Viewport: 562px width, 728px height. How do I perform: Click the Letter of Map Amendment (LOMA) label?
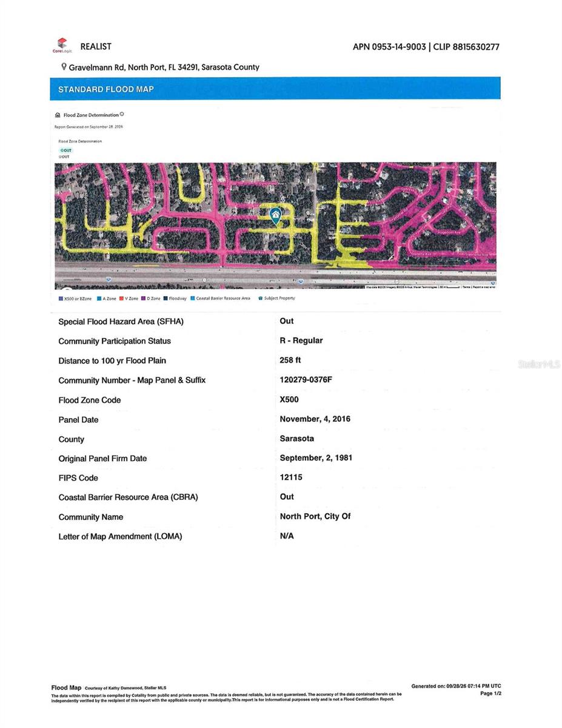(x=120, y=536)
